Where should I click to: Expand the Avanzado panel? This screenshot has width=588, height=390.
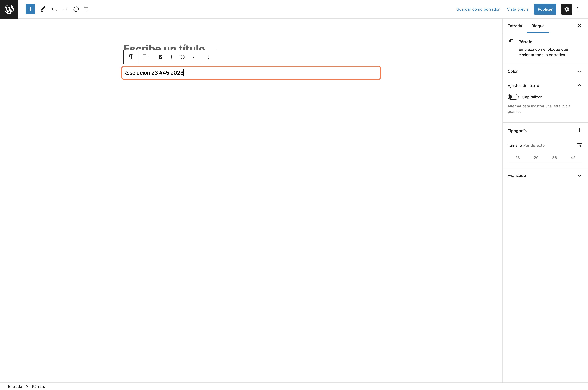[x=545, y=176]
